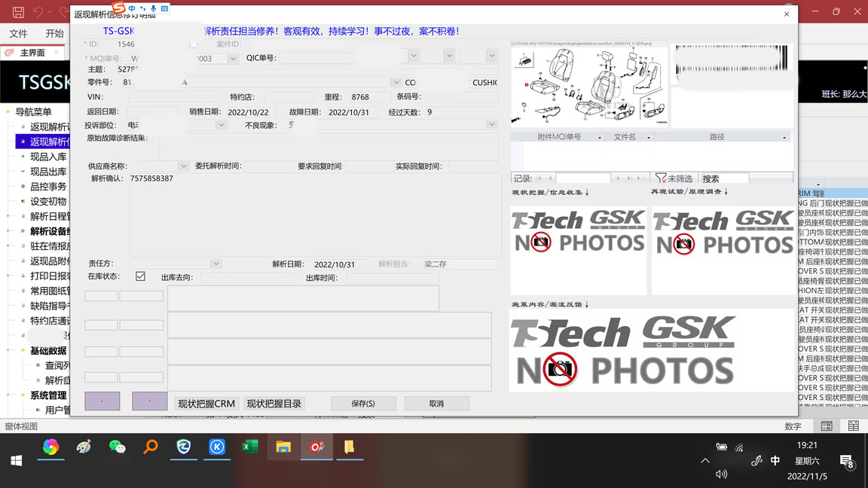868x488 pixels.
Task: Open the 文件 menu
Action: tap(18, 34)
